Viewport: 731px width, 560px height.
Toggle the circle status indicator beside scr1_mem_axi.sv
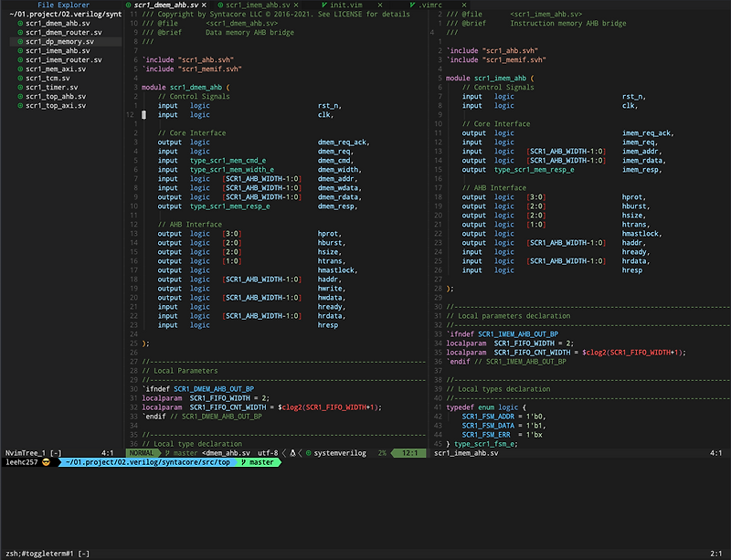click(20, 69)
